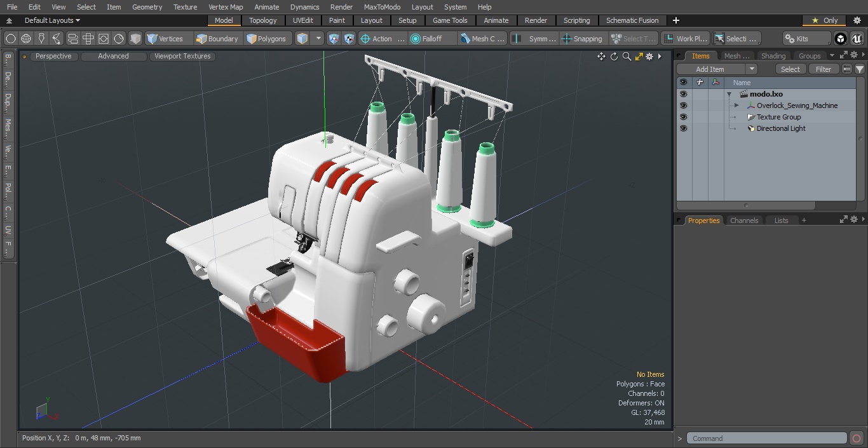Click the Filter button in Items panel
868x448 pixels.
click(x=824, y=69)
